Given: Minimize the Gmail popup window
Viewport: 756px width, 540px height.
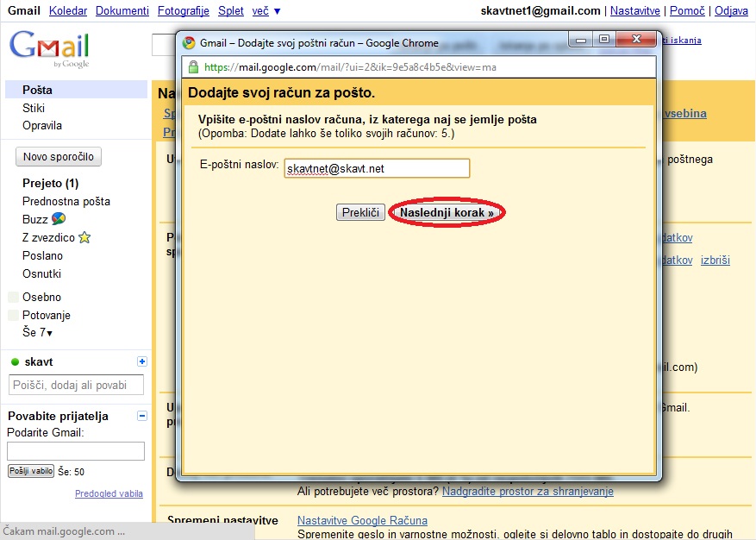Looking at the screenshot, I should [581, 40].
